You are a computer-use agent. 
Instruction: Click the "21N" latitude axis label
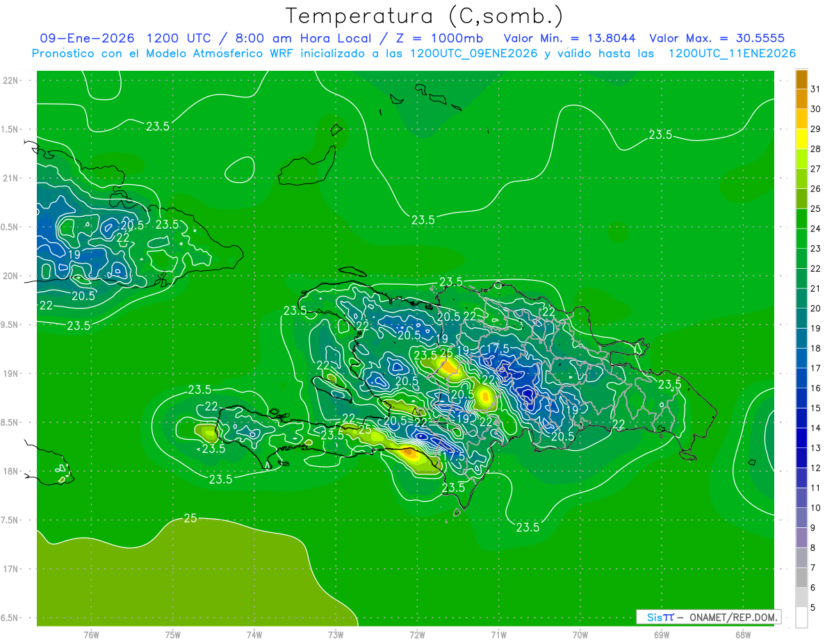(10, 178)
